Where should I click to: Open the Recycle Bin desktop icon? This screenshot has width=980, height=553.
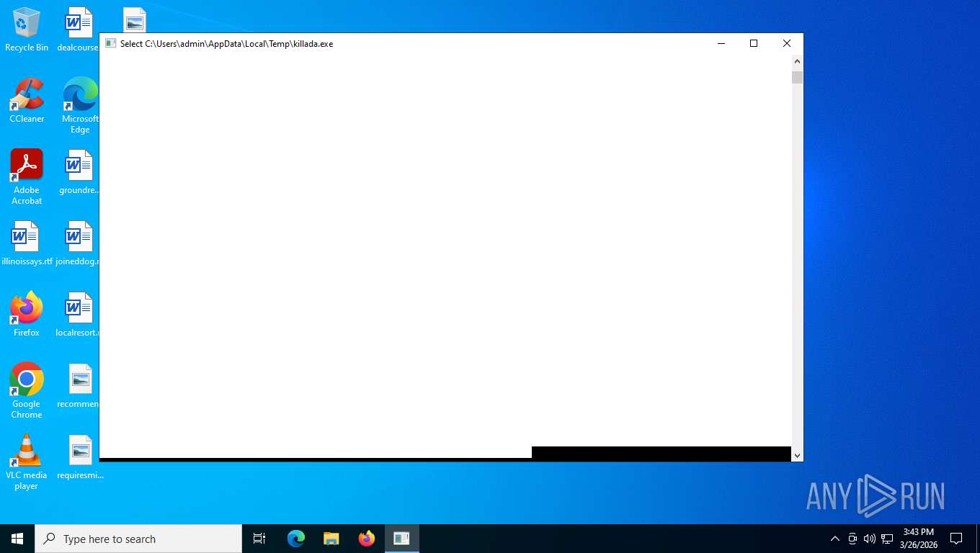[x=27, y=29]
